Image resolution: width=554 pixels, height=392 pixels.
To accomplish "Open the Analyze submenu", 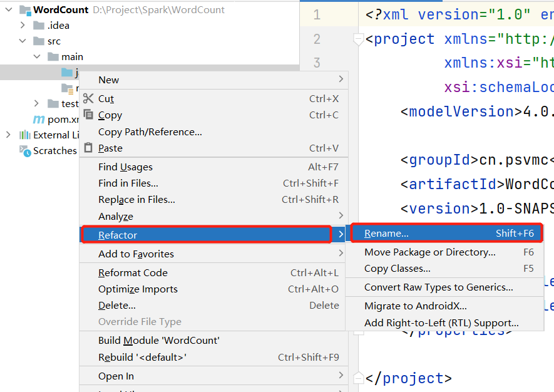I will click(x=213, y=216).
